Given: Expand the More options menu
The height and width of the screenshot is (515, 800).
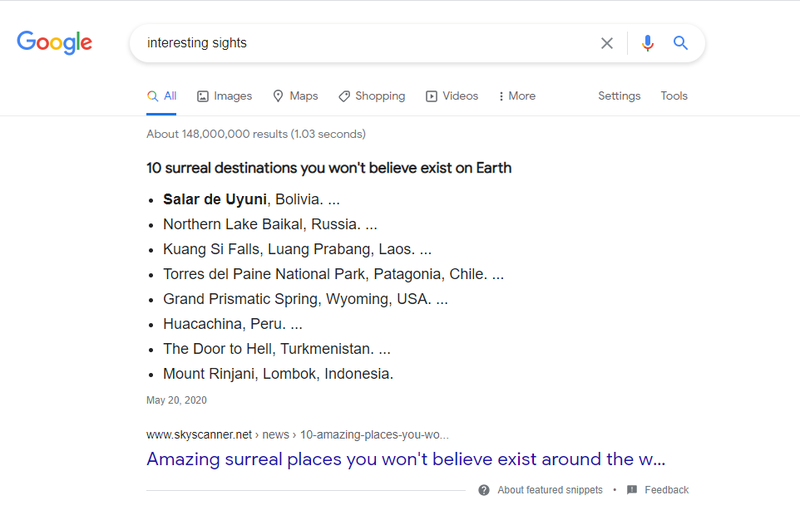Looking at the screenshot, I should 517,96.
